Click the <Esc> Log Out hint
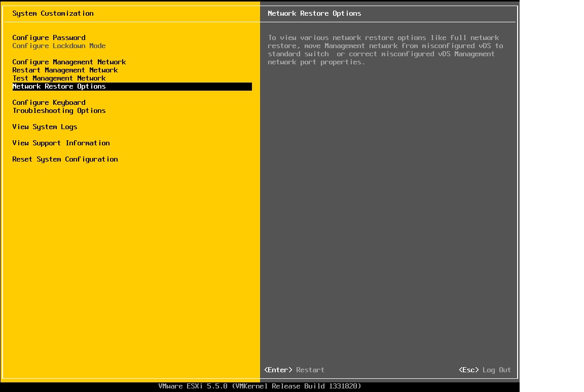The height and width of the screenshot is (392, 584). pos(485,370)
